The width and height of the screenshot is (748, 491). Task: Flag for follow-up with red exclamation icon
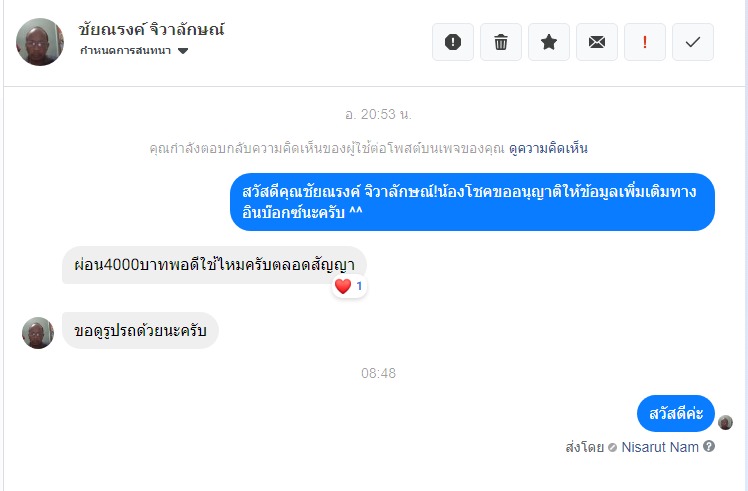click(x=645, y=42)
